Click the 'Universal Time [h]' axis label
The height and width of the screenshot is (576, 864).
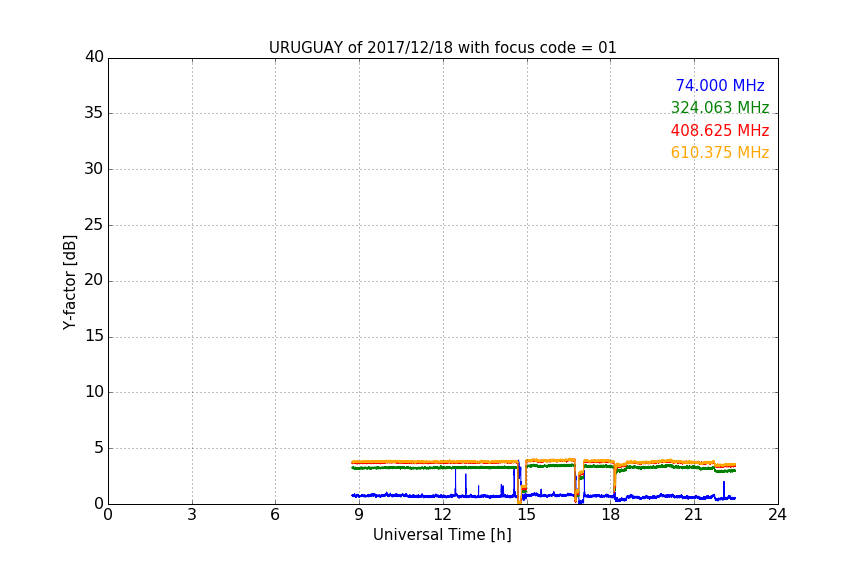coord(442,535)
